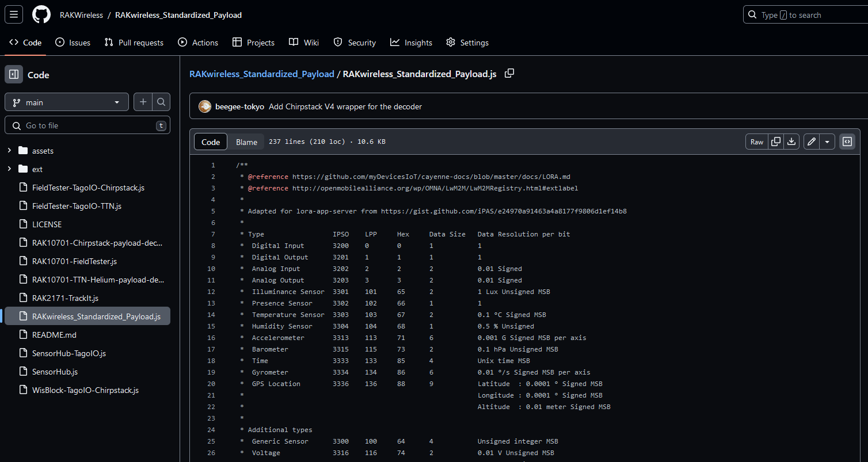Add a new file with plus button

pyautogui.click(x=143, y=102)
